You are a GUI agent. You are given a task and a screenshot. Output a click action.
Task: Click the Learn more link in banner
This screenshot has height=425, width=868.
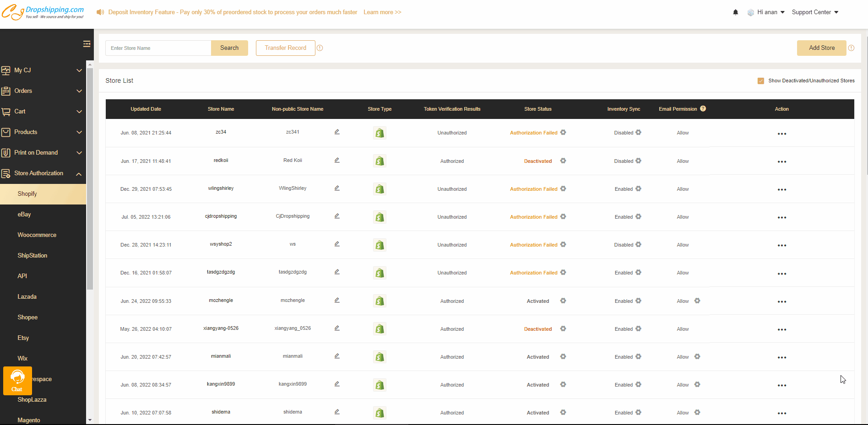tap(382, 12)
